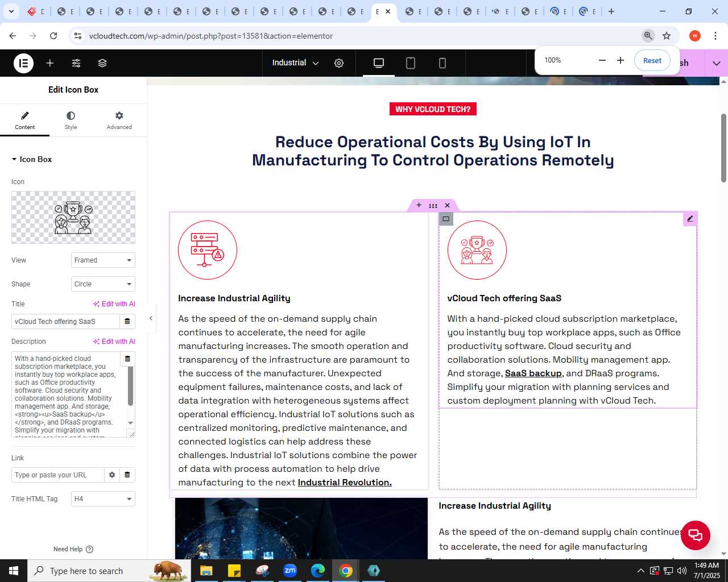Click the Chrome profile avatar
Screen dimensions: 728x582
695,36
